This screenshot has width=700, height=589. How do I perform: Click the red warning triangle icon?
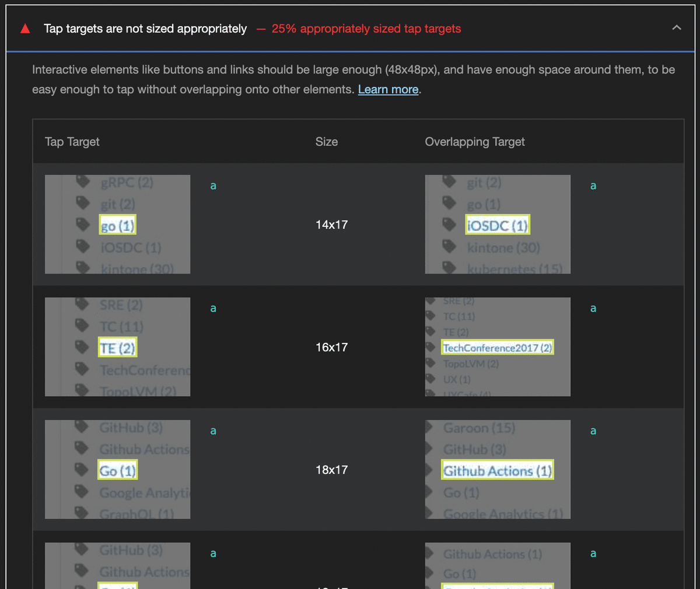(x=25, y=29)
